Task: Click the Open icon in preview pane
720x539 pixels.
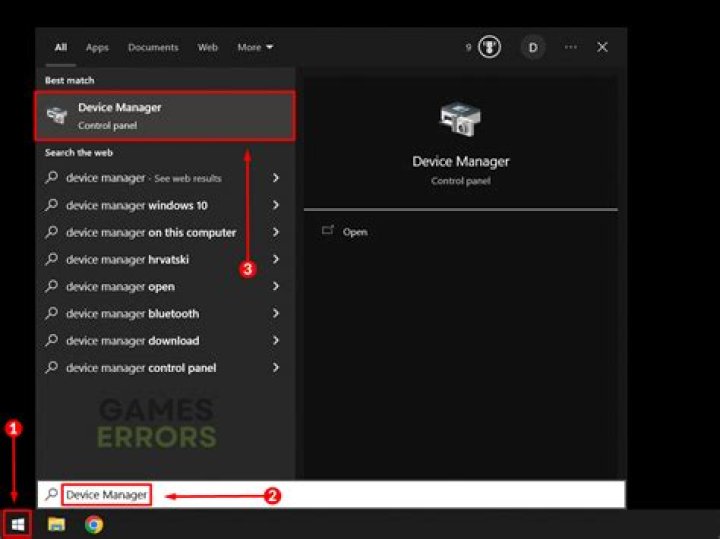Action: 327,230
